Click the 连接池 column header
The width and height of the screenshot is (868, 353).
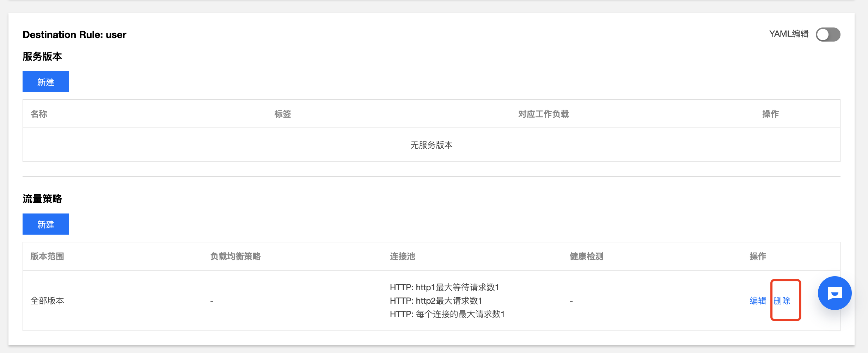point(403,256)
